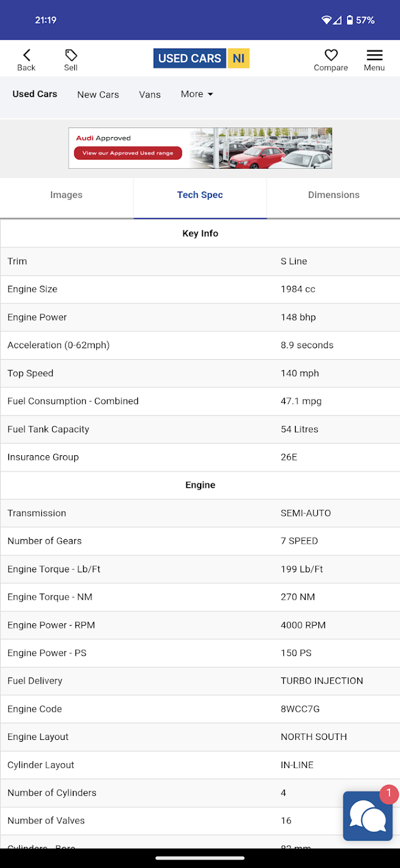Viewport: 400px width, 868px height.
Task: Tap the Engine section header
Action: pyautogui.click(x=200, y=485)
